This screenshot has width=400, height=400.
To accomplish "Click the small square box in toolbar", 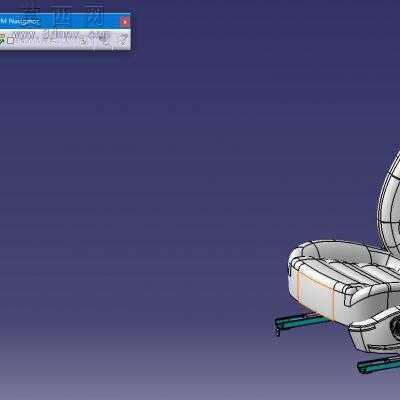I will point(11,41).
